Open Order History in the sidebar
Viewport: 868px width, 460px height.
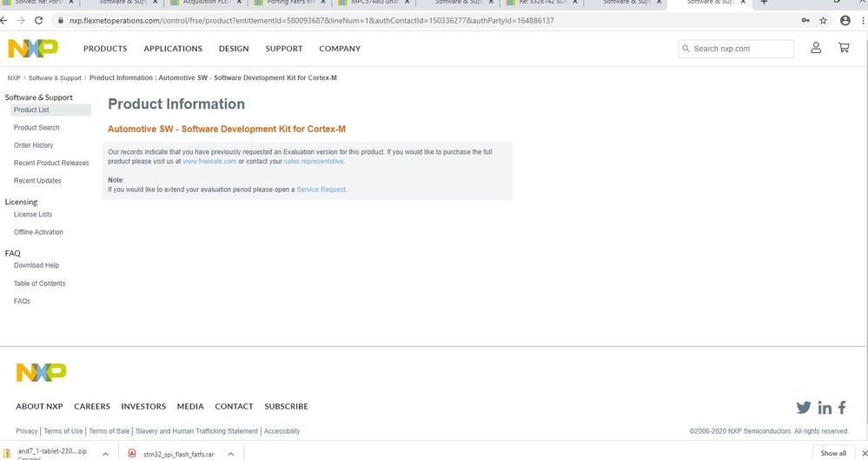point(33,145)
